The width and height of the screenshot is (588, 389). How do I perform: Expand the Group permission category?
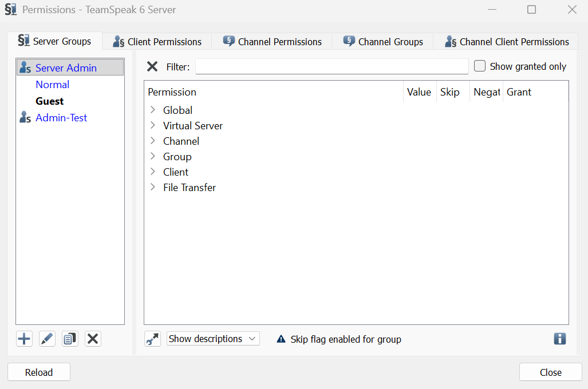pos(153,156)
